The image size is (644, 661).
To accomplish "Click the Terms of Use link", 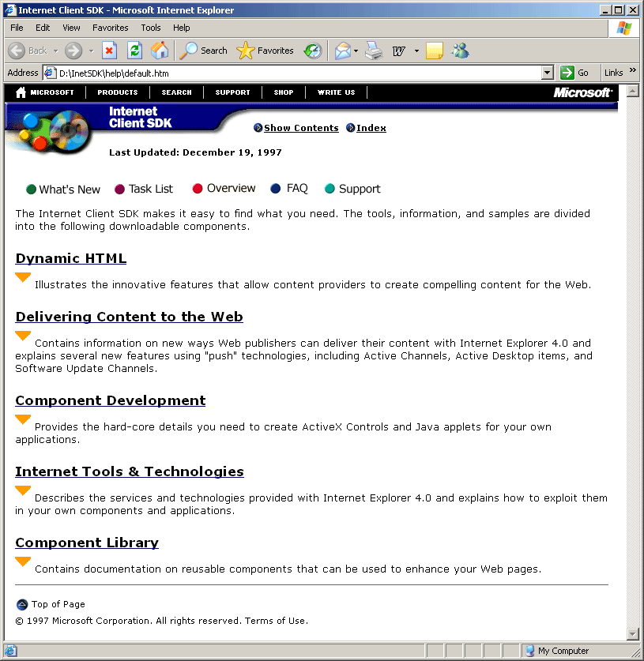I will tap(276, 621).
